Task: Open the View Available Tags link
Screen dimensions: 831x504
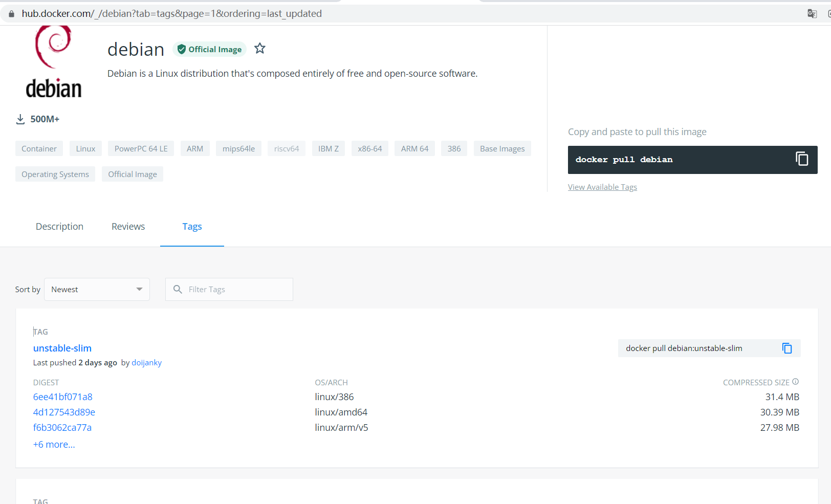Action: (602, 187)
